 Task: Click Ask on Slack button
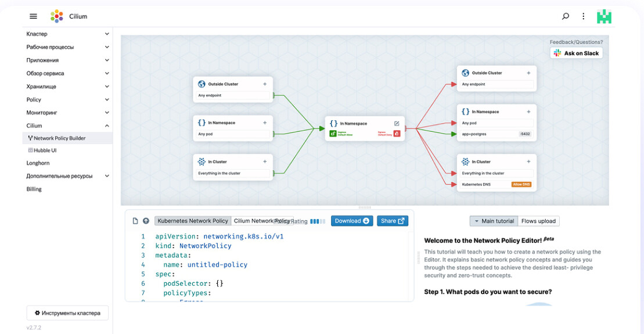pos(576,53)
